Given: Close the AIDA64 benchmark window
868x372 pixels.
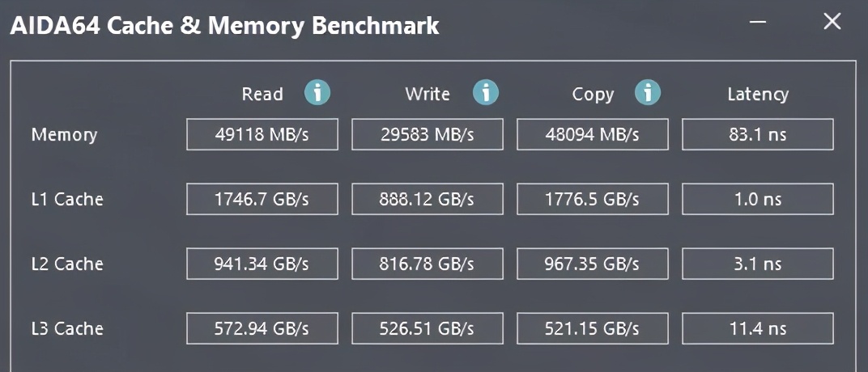Looking at the screenshot, I should point(832,22).
